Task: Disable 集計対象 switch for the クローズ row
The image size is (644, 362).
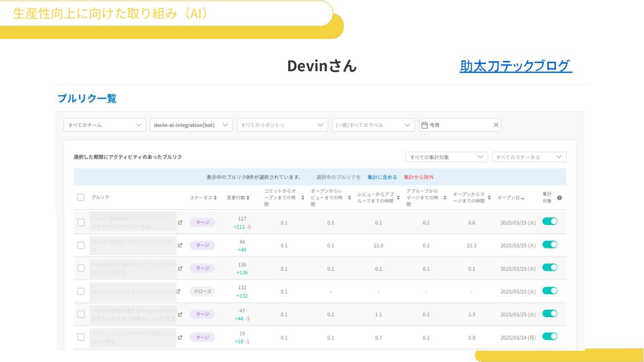Action: pyautogui.click(x=550, y=290)
